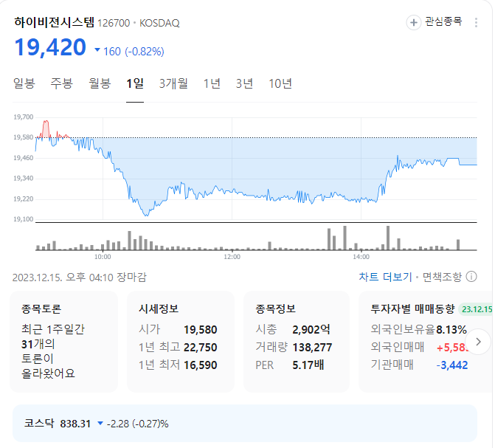
Task: Open the 투자자별 매매동향 card heading
Action: tap(412, 309)
